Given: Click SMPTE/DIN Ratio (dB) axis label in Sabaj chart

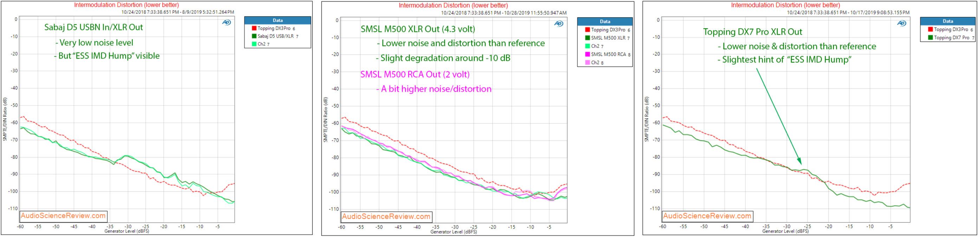Looking at the screenshot, I should coord(5,119).
